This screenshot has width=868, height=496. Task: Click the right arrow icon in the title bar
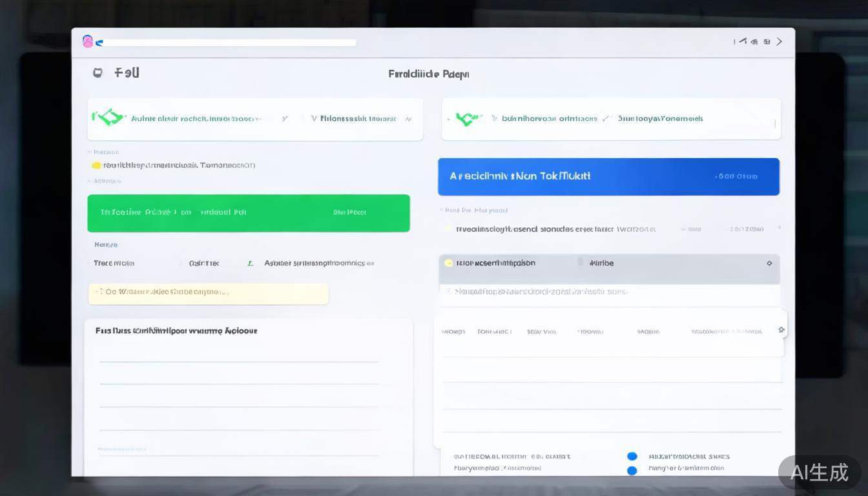coord(780,42)
